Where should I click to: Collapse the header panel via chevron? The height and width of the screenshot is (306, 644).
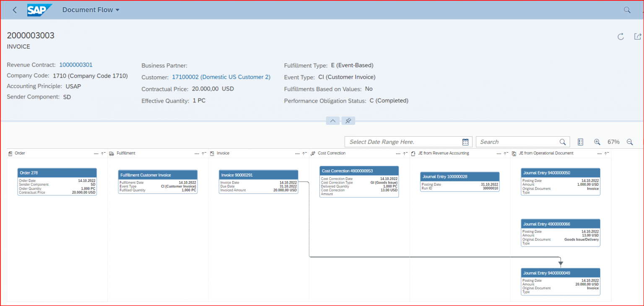332,121
